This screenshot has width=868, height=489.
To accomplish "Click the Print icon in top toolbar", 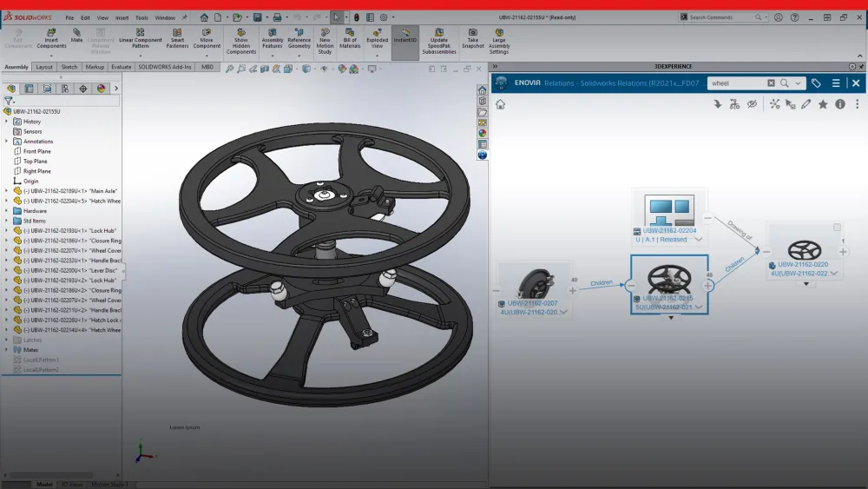I will [278, 17].
